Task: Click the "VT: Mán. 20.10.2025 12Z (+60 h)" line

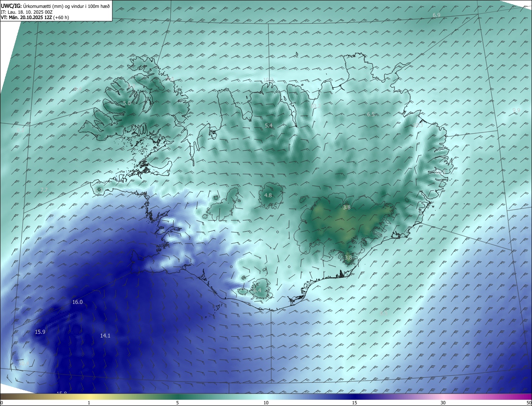Action: coord(35,17)
